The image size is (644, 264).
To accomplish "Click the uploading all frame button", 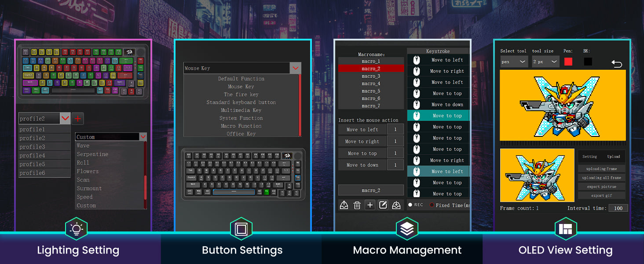I will (x=601, y=178).
